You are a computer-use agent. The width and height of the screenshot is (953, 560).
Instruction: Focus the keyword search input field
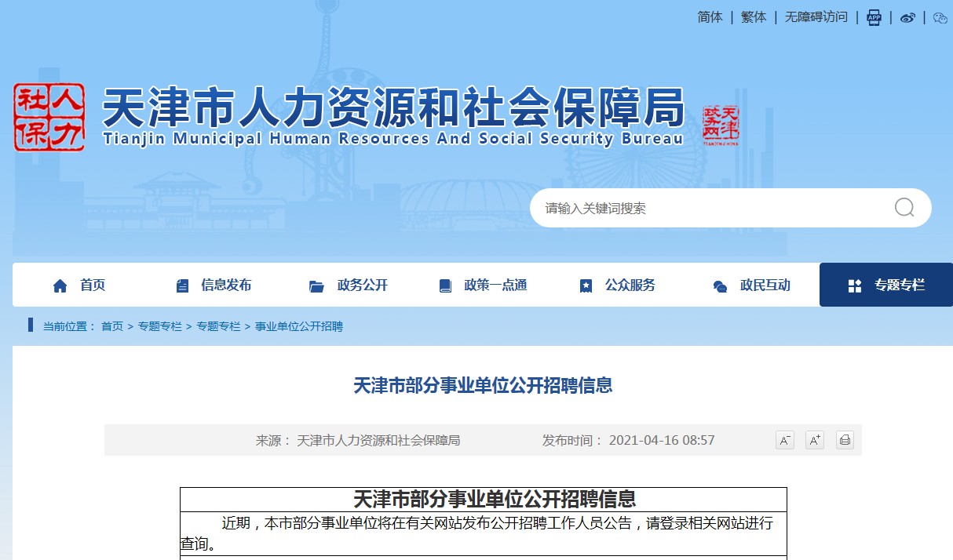tap(707, 208)
